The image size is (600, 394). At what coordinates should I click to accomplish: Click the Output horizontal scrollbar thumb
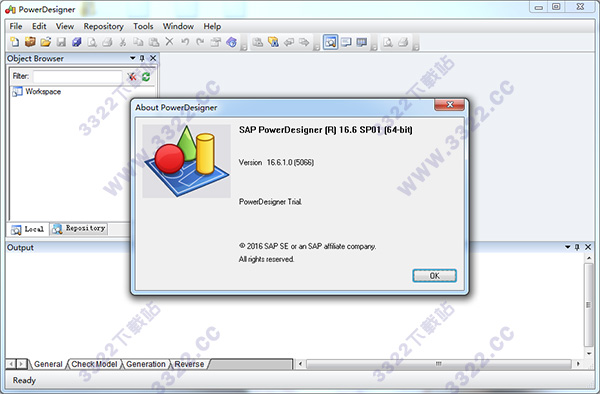coord(439,364)
